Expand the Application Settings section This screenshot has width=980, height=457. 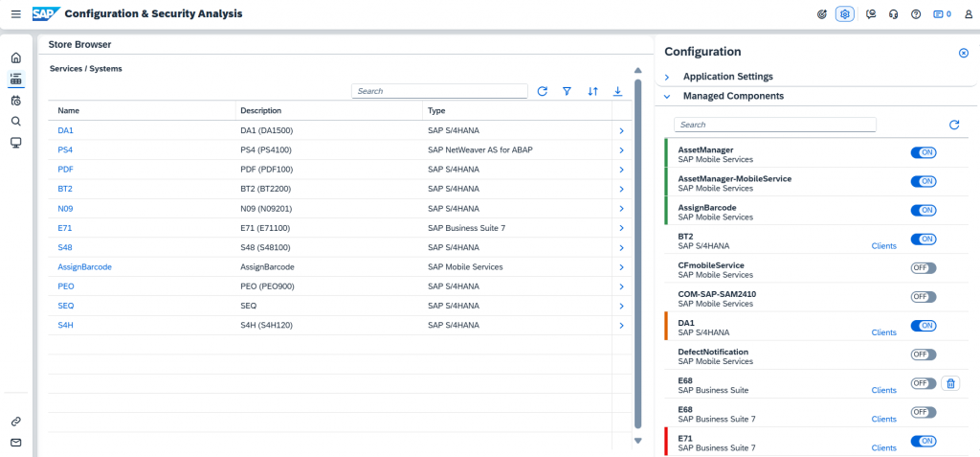tap(666, 77)
